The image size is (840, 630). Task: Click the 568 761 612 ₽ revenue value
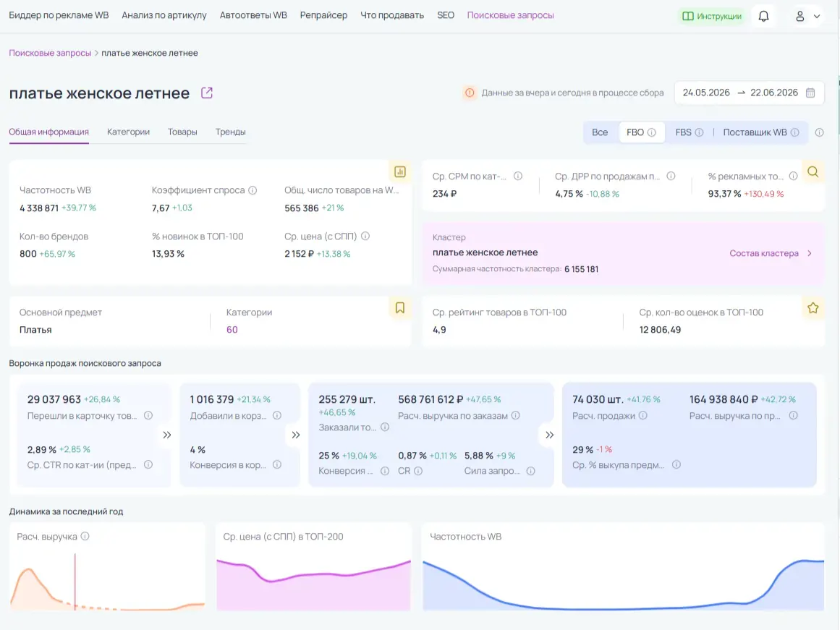click(430, 399)
